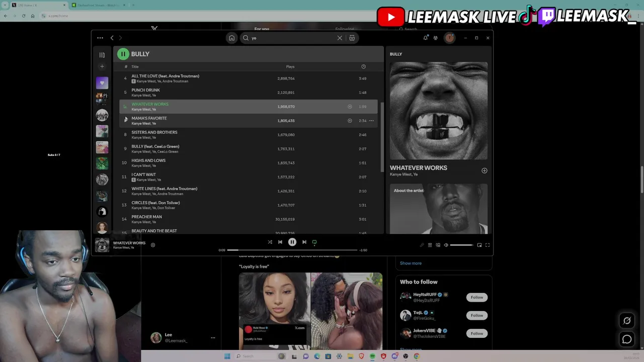
Task: Open Spotify profile avatar menu
Action: pyautogui.click(x=449, y=38)
